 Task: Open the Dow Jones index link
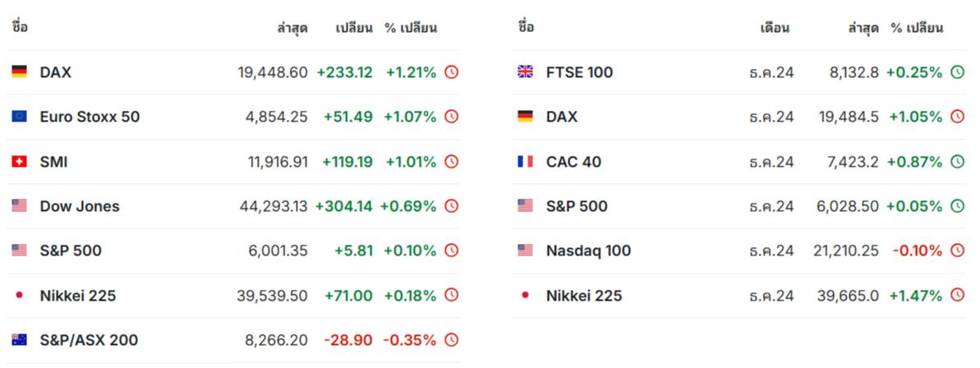pos(80,206)
